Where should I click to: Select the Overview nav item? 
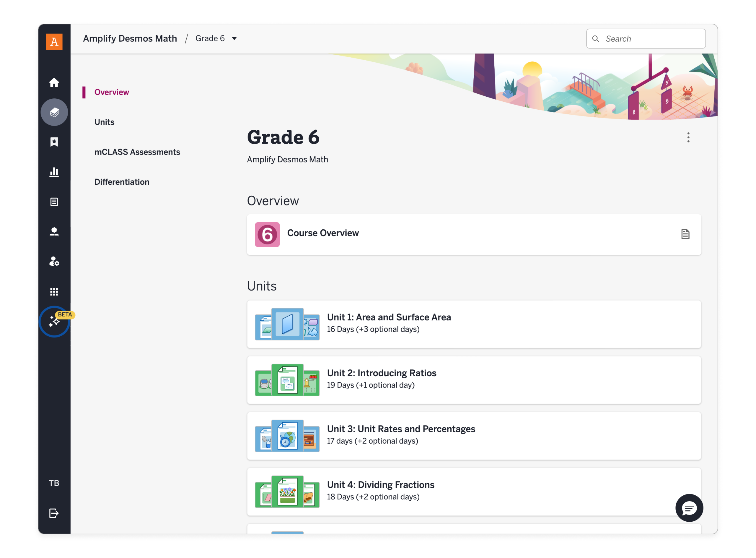pos(112,93)
